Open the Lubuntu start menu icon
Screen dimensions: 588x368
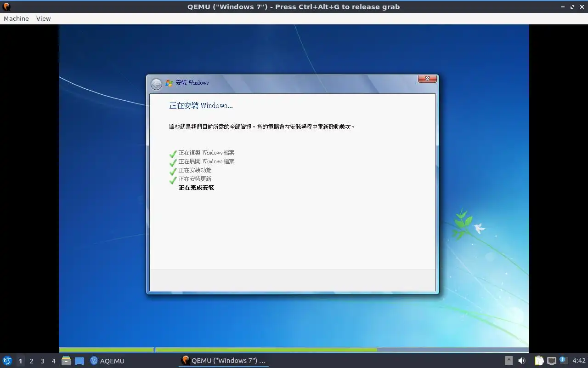point(7,361)
